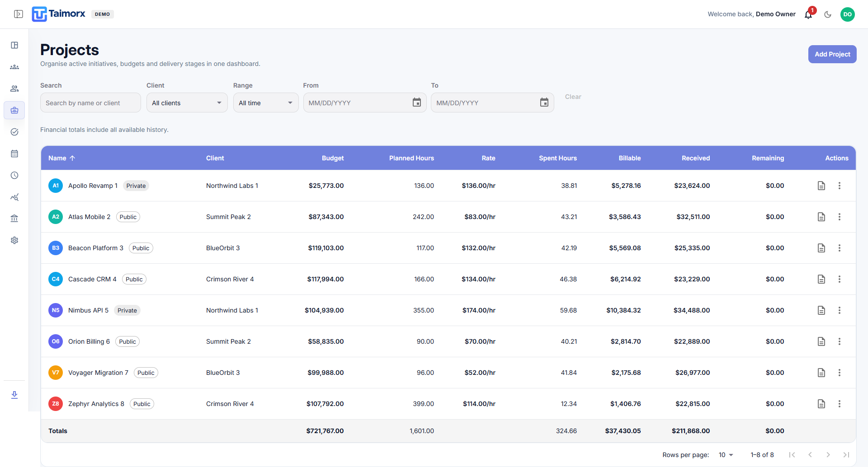Expand the Rows per page dropdown
Image resolution: width=868 pixels, height=467 pixels.
[726, 455]
